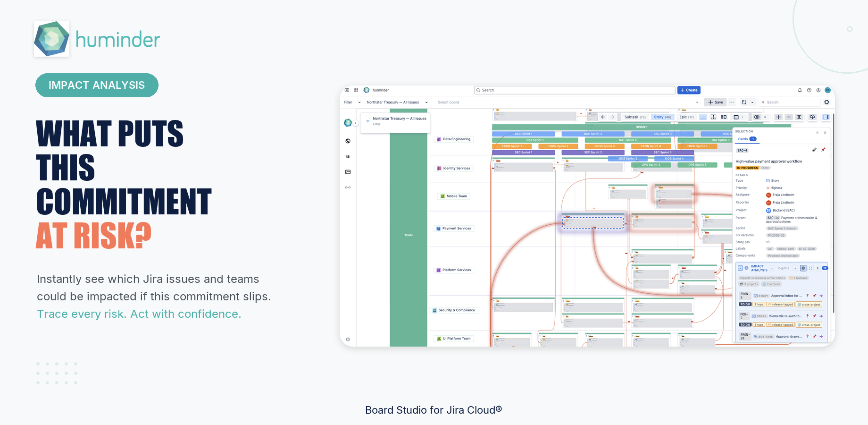Image resolution: width=868 pixels, height=425 pixels.
Task: Open the notifications bell
Action: [x=800, y=90]
